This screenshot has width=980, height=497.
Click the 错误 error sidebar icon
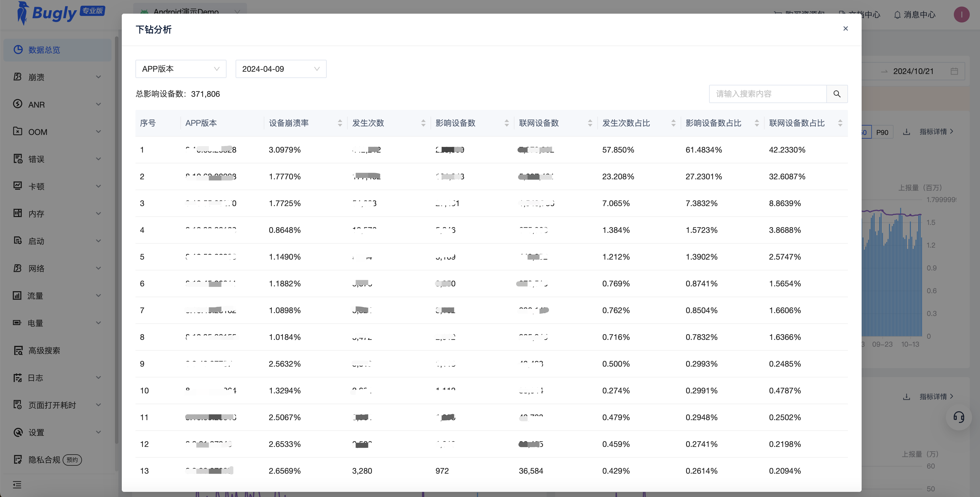(18, 159)
